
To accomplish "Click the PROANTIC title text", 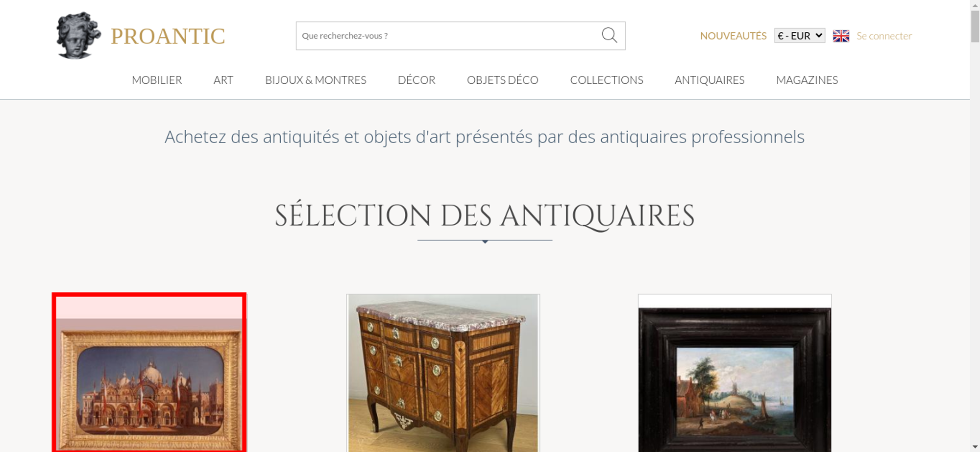I will 168,36.
